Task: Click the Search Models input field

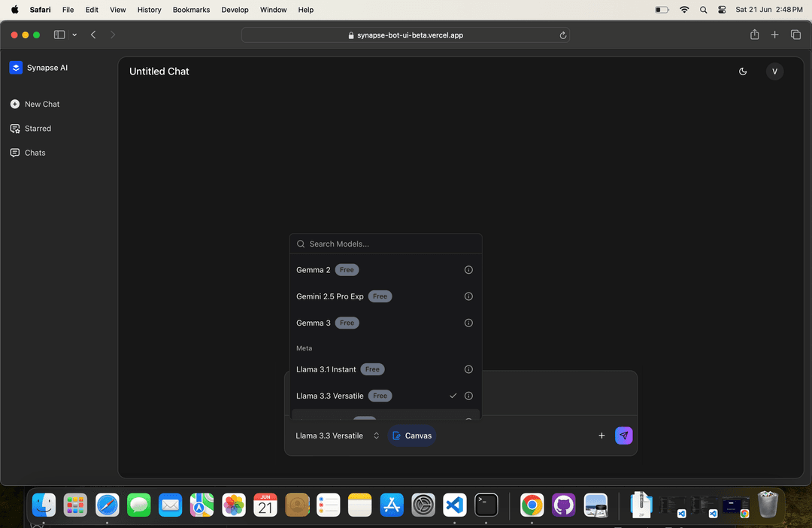Action: pyautogui.click(x=385, y=244)
